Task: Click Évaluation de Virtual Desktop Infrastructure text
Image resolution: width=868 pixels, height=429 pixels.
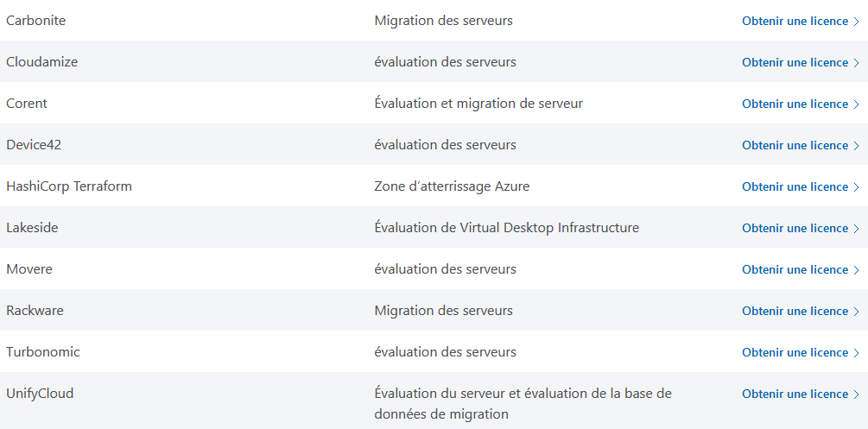Action: pos(506,228)
